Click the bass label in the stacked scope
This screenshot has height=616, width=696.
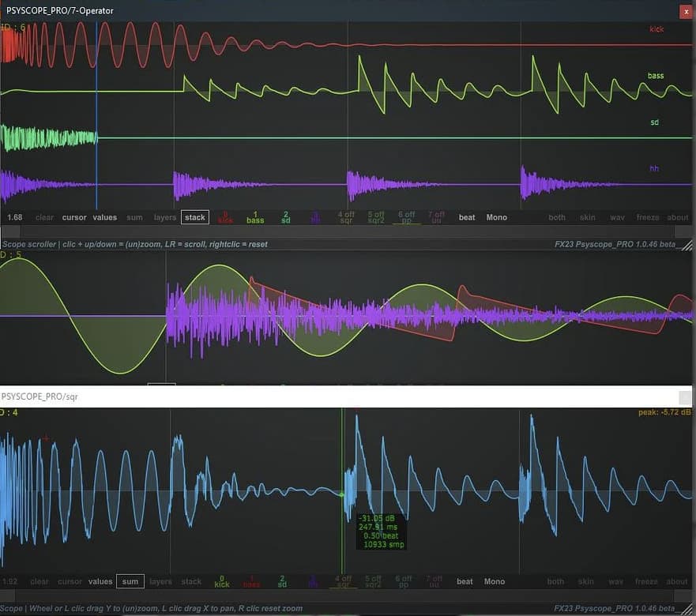click(656, 76)
